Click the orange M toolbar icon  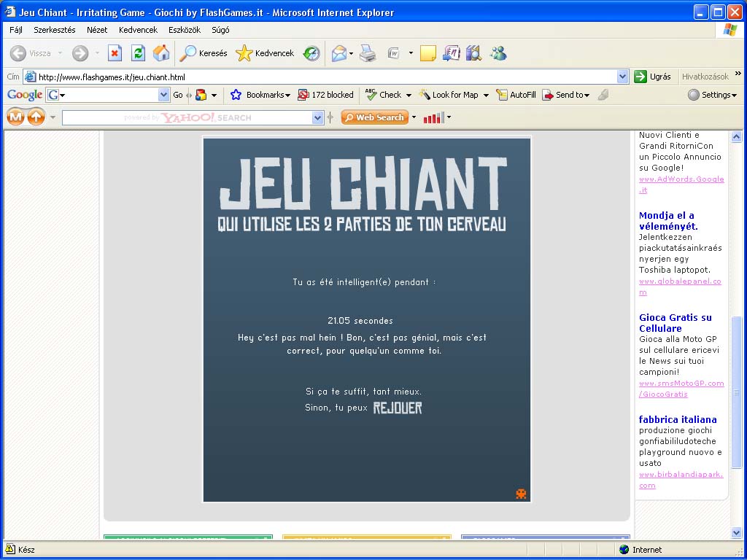click(15, 117)
